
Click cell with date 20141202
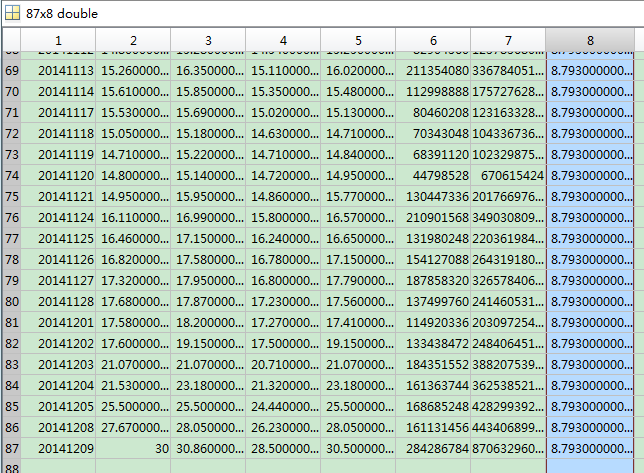(x=58, y=343)
